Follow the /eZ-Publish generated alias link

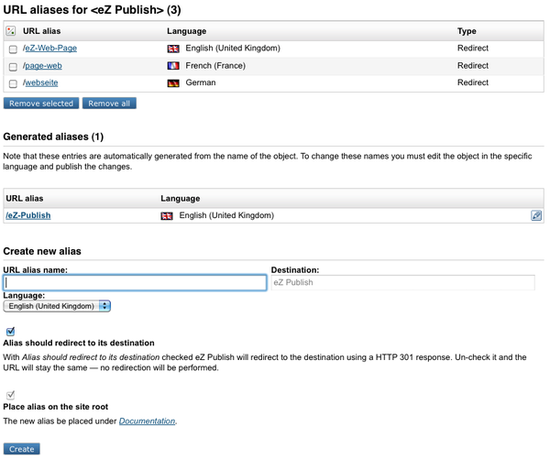[28, 215]
